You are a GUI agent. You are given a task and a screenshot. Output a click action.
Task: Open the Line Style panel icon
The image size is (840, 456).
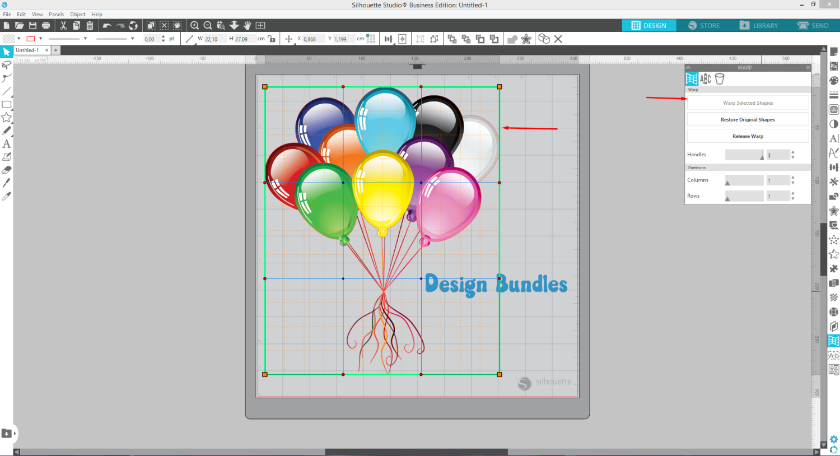point(834,95)
